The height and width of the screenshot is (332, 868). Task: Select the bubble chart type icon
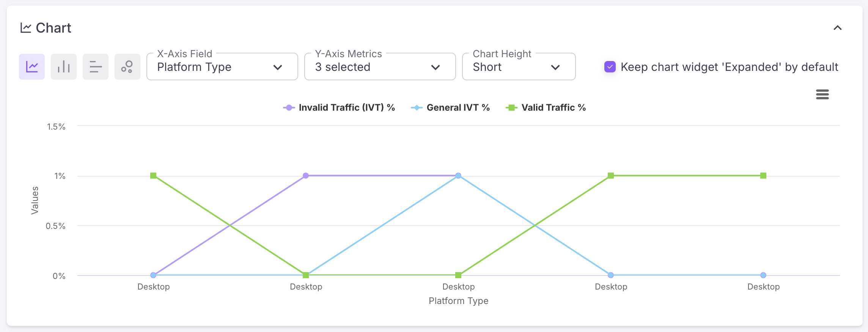click(x=127, y=67)
